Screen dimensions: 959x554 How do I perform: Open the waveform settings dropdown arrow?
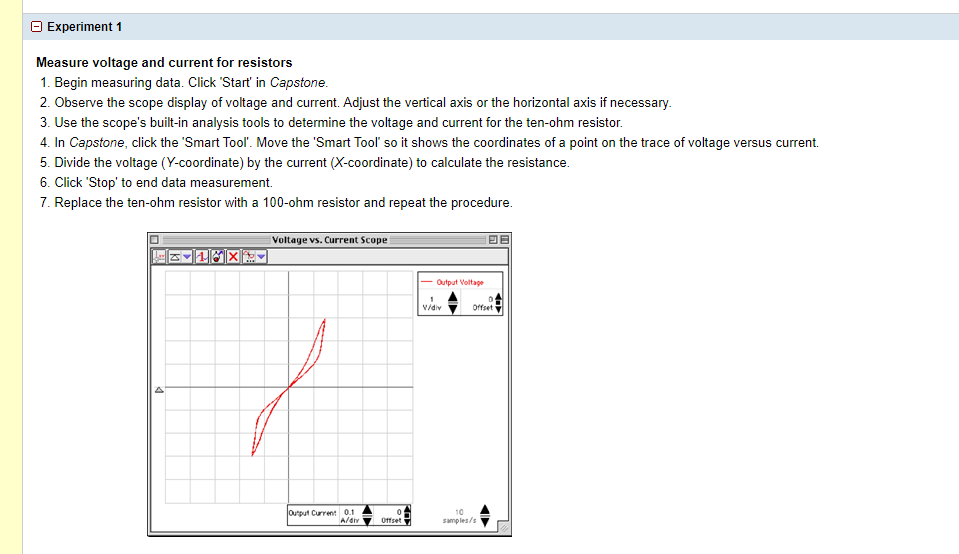click(x=261, y=257)
